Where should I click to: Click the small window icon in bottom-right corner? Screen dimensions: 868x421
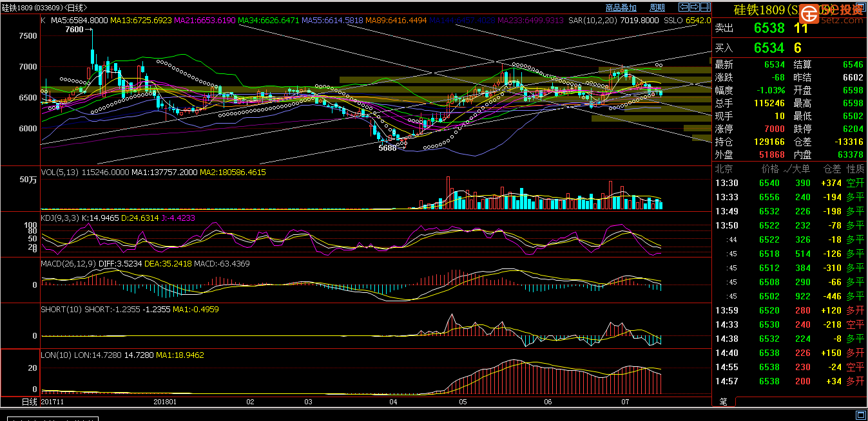tap(860, 414)
